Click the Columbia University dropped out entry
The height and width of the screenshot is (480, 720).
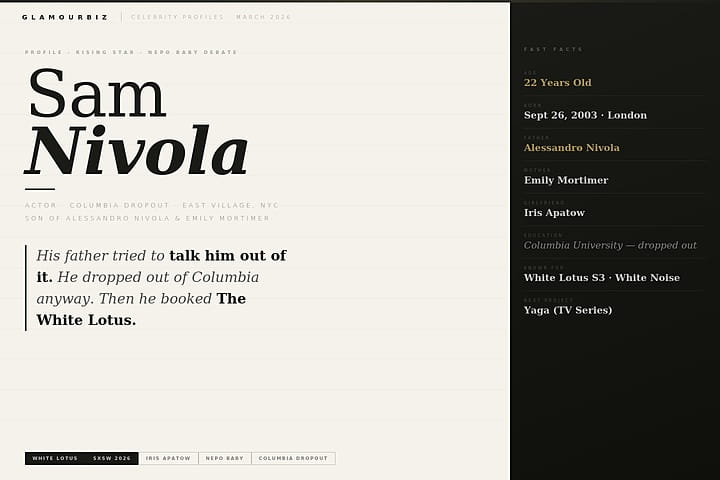(x=610, y=245)
